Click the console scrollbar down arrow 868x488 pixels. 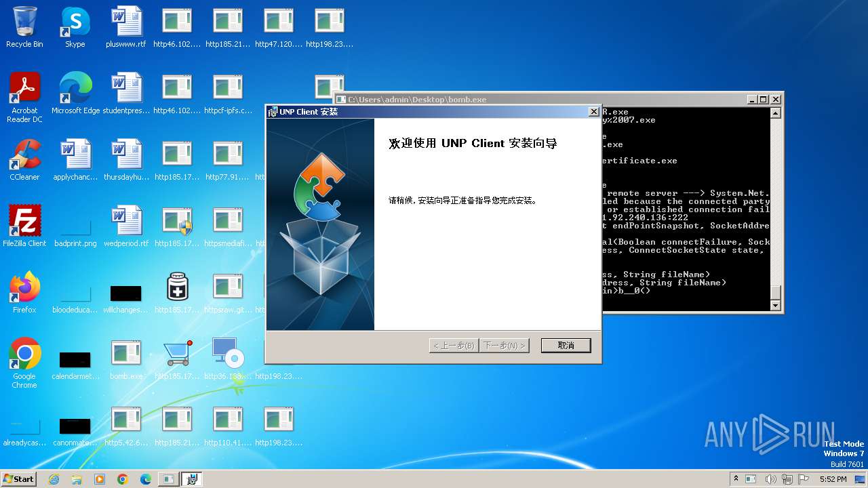[776, 306]
